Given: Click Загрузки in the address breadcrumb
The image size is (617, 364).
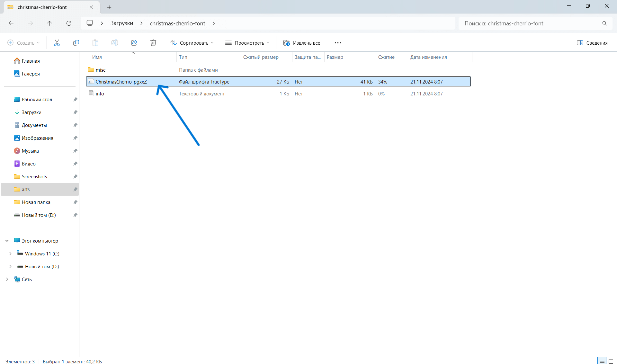Looking at the screenshot, I should (122, 23).
